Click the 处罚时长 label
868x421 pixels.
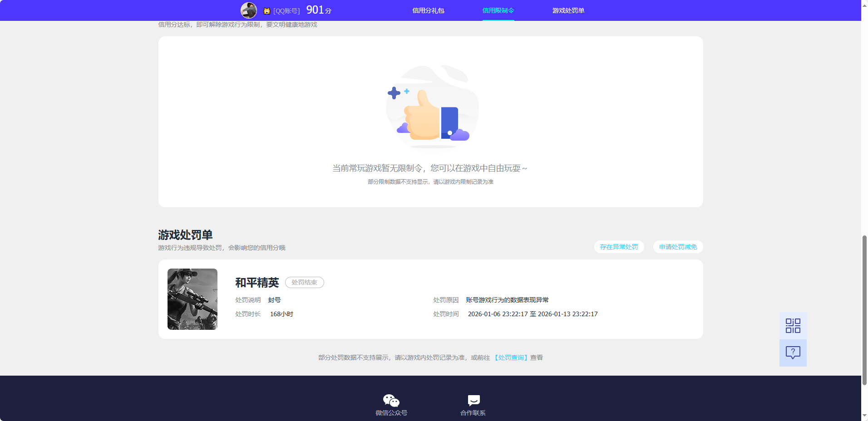coord(248,314)
